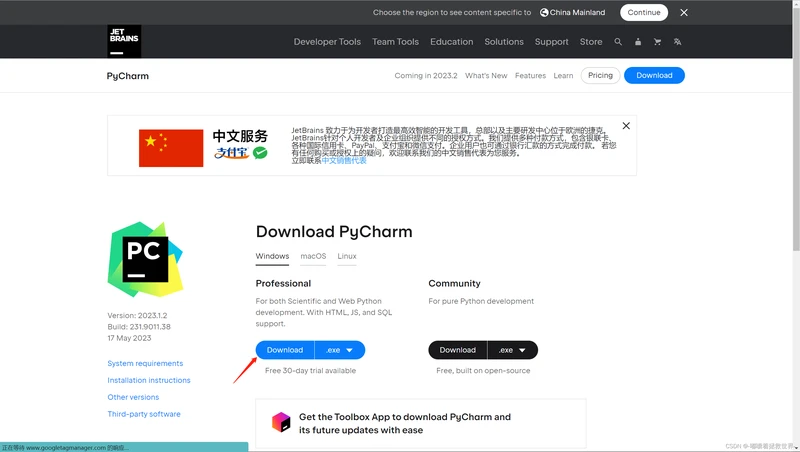Screen dimensions: 800x452
Task: Click the page vertical scrollbar thumb
Action: (x=796, y=128)
